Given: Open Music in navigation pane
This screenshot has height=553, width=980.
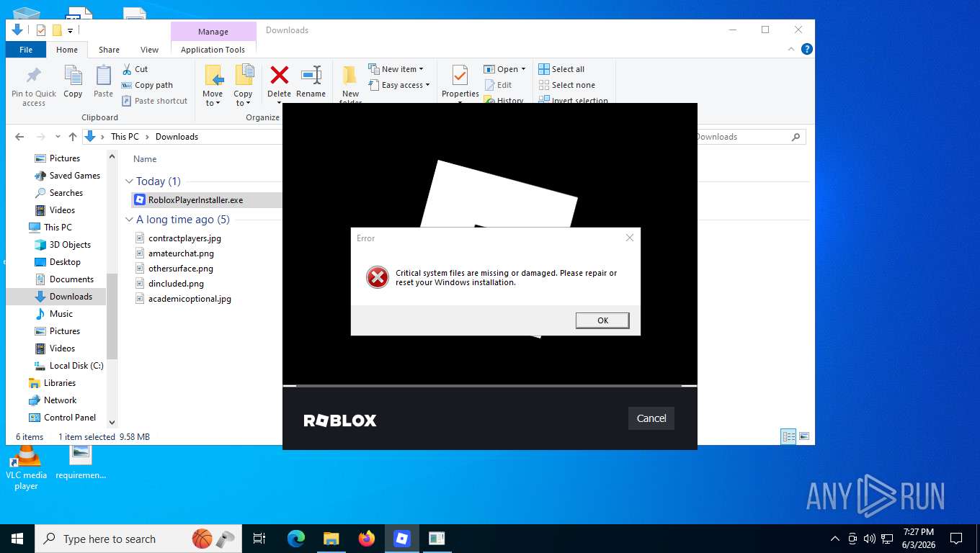Looking at the screenshot, I should pos(61,314).
